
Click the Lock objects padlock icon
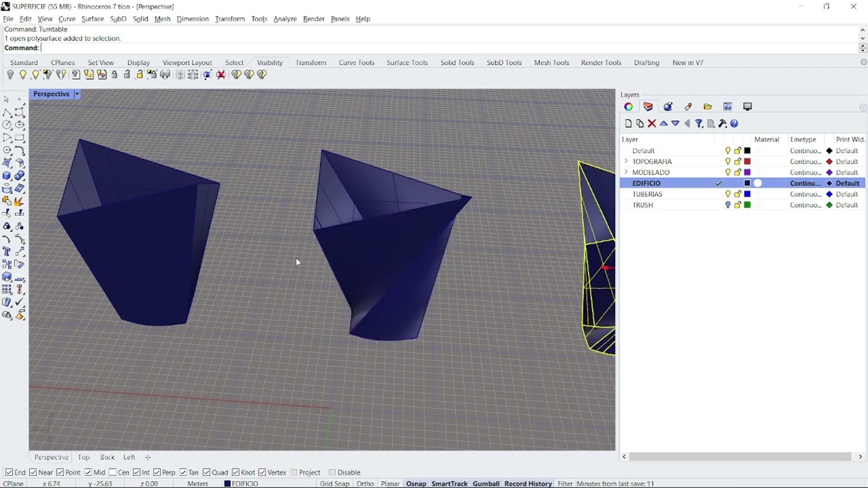[x=114, y=75]
